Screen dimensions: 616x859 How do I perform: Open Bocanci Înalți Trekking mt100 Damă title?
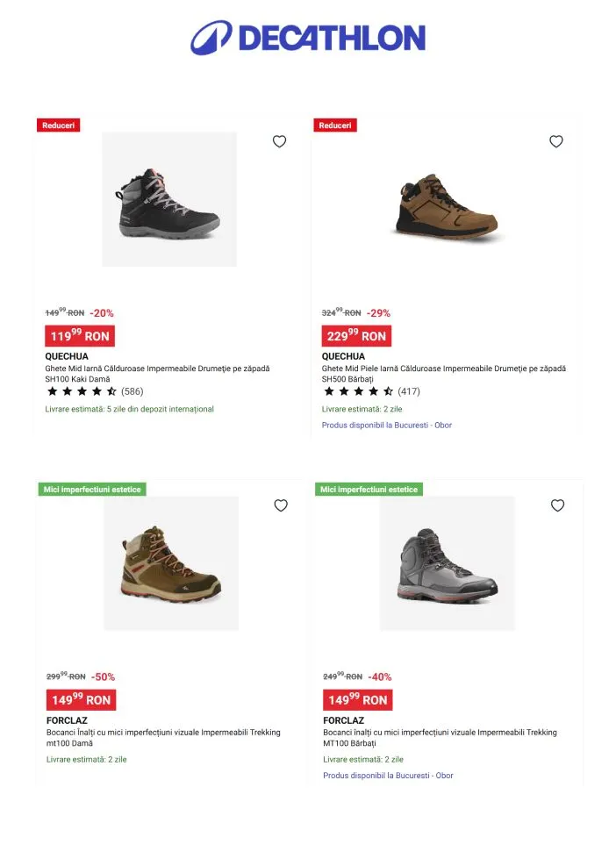[163, 737]
